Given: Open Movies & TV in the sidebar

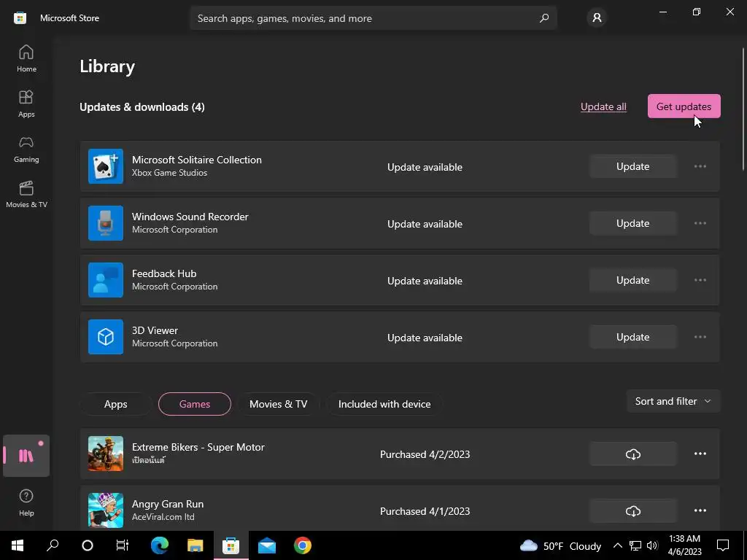Looking at the screenshot, I should 26,194.
